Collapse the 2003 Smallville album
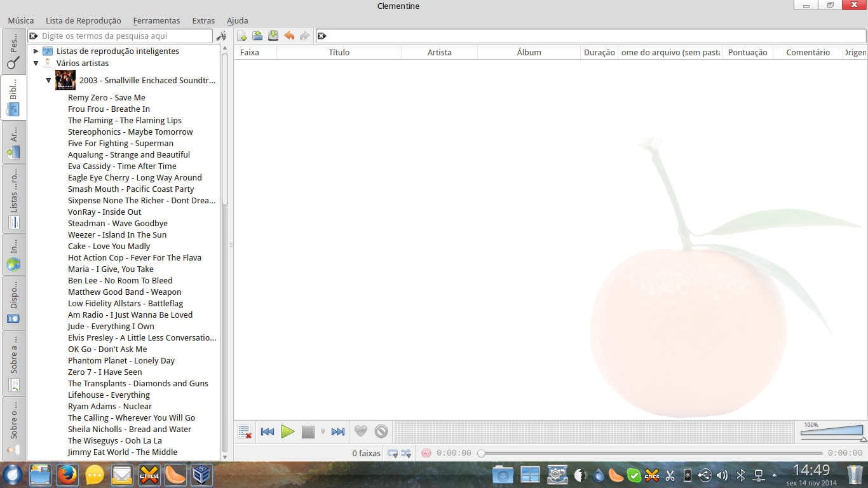The image size is (868, 488). click(48, 80)
